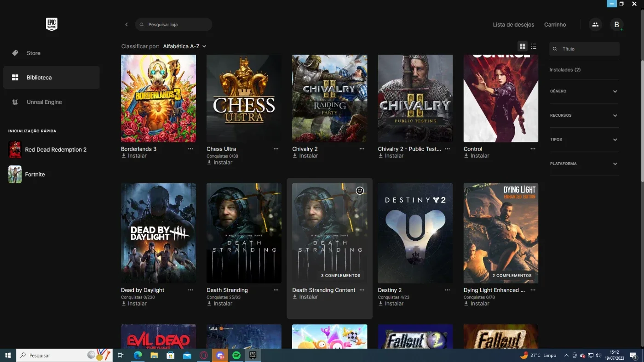Open options for Chivalry 2 - Public Test
The width and height of the screenshot is (644, 362).
[448, 149]
